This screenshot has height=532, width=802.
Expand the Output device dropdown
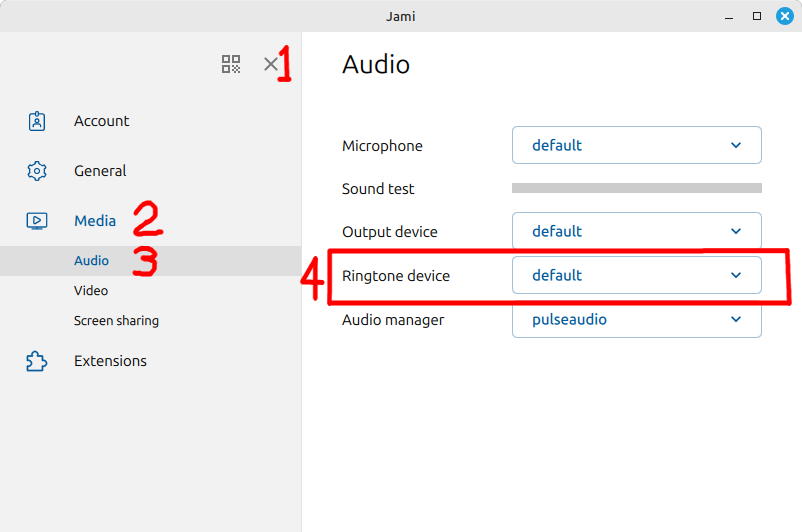pos(637,231)
